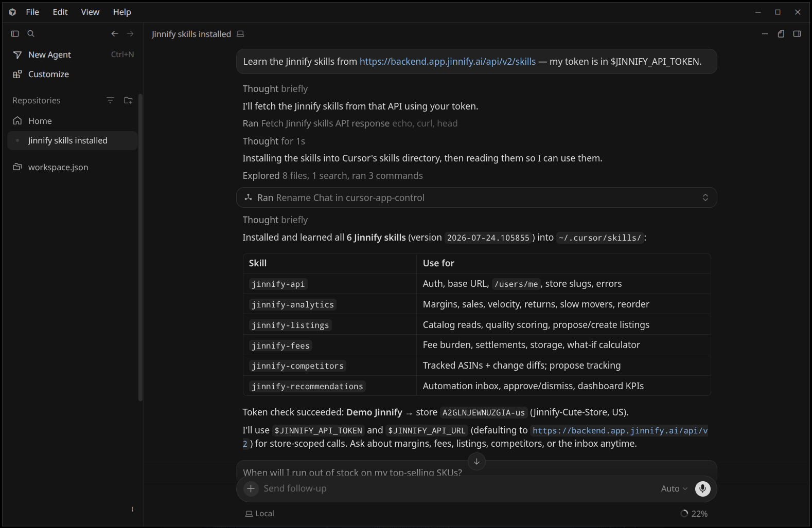Expand the Thought for 1s block
Image resolution: width=812 pixels, height=528 pixels.
[274, 141]
